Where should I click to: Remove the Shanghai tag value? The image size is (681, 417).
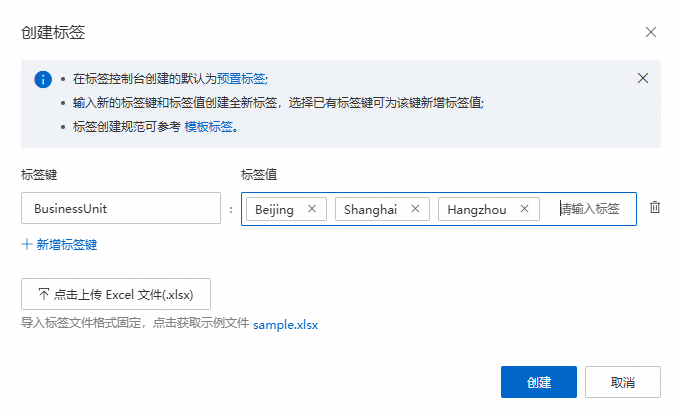415,209
